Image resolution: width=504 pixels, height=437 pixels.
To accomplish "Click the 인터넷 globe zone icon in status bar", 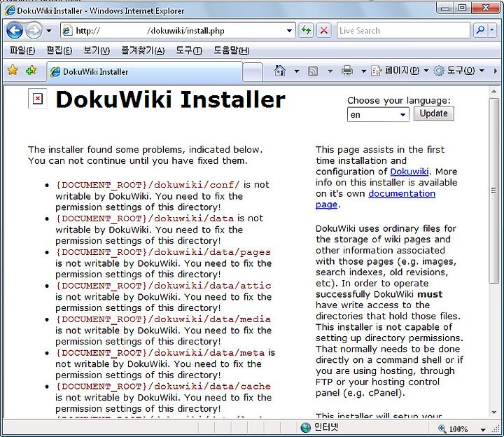I will pos(306,427).
